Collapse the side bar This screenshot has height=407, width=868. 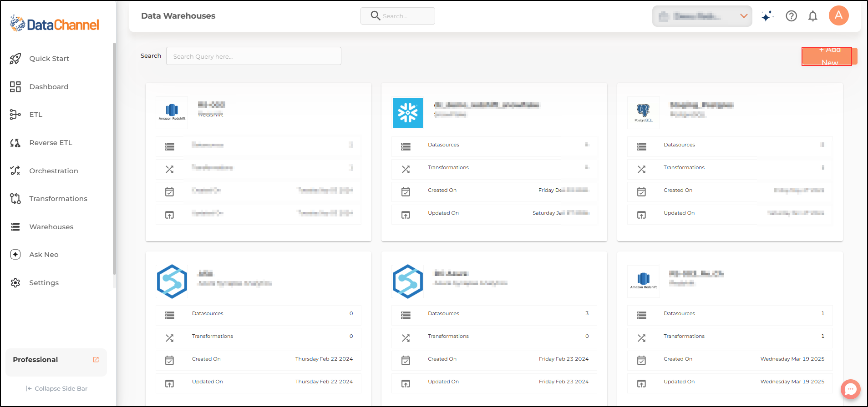56,388
